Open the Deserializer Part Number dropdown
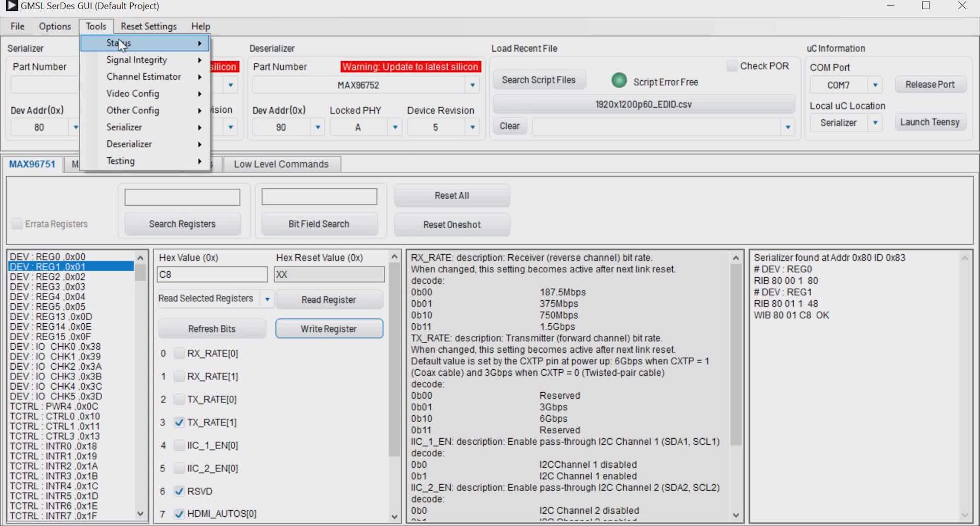Viewport: 980px width, 526px height. (472, 85)
